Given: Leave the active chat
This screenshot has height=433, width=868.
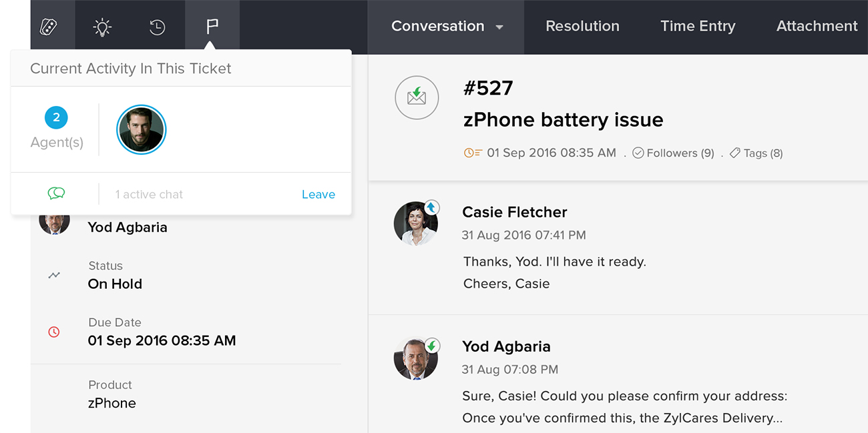Looking at the screenshot, I should coord(318,194).
